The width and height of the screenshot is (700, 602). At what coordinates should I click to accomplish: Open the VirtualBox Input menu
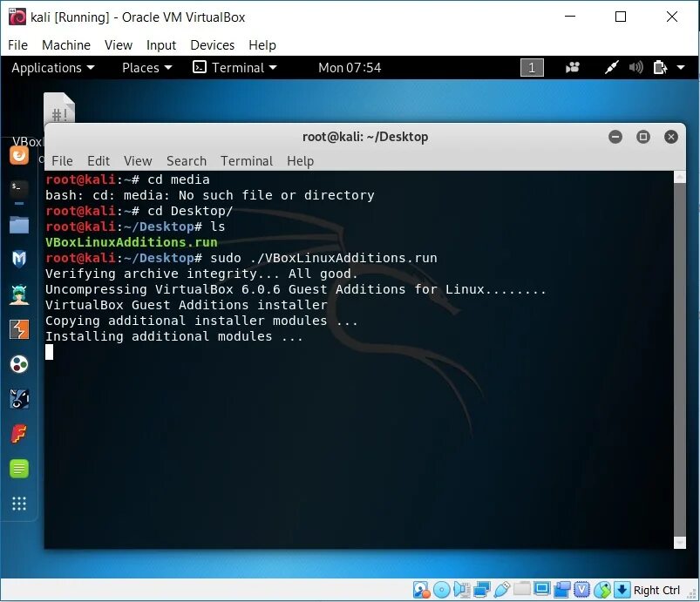point(161,45)
